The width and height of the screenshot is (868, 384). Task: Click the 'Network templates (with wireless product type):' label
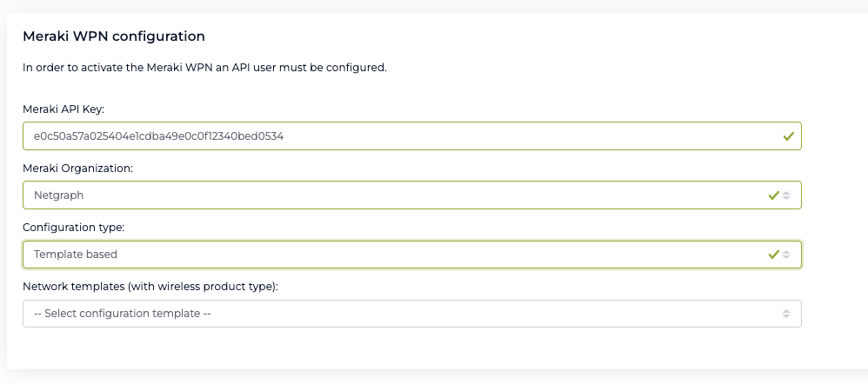[150, 286]
